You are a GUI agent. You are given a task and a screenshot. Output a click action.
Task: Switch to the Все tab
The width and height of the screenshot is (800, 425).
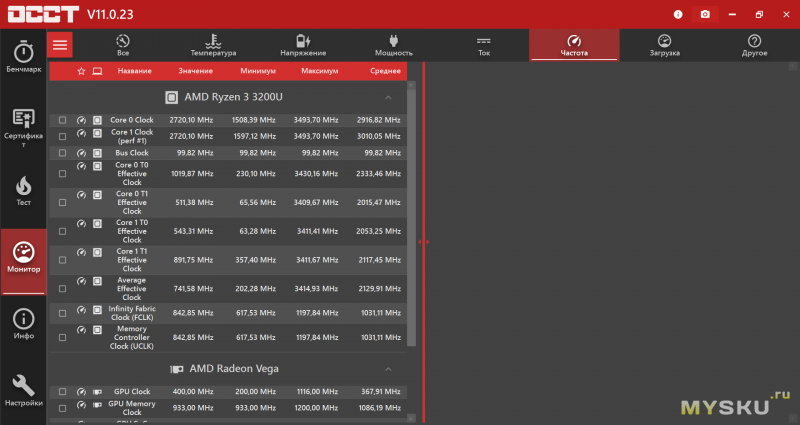click(123, 45)
